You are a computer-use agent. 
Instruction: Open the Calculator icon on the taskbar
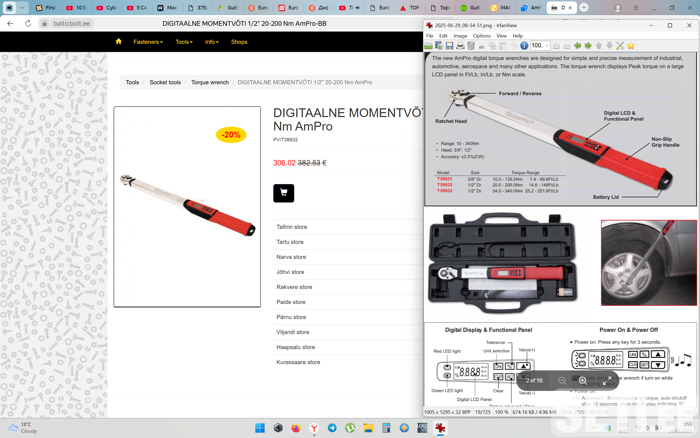pos(386,428)
